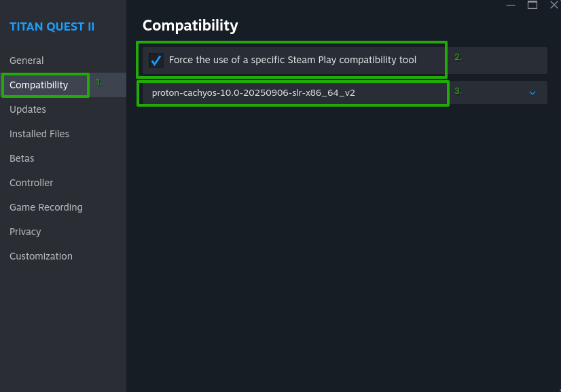
Task: Toggle the "Force the use of a specific Steam Play compatibility tool" checkbox
Action: [156, 60]
